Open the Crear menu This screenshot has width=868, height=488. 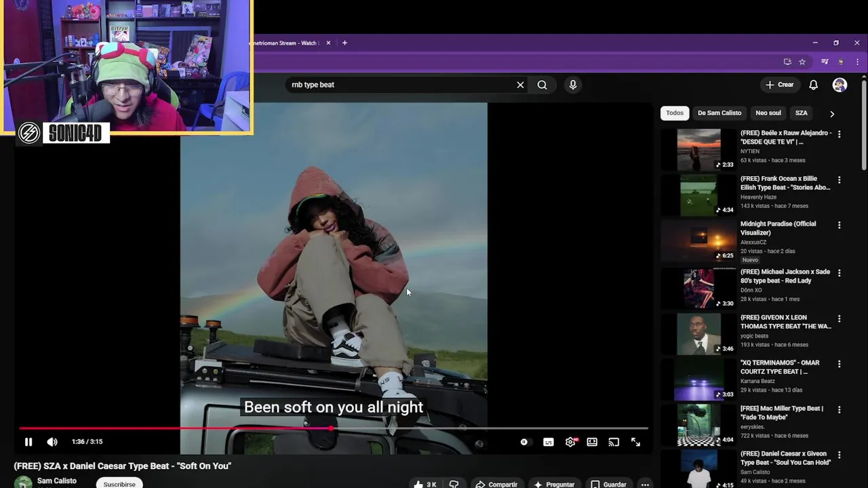(779, 85)
